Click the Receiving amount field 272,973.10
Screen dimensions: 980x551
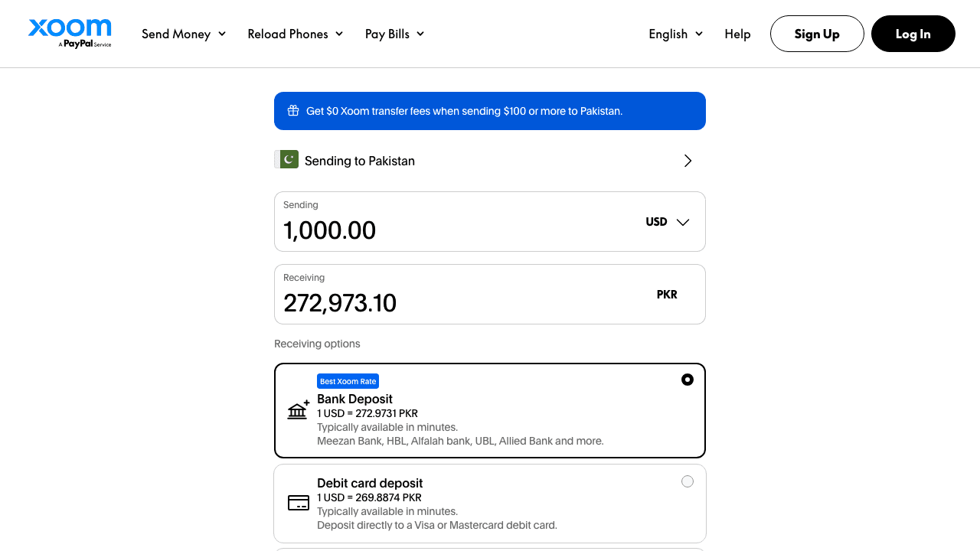click(x=490, y=294)
